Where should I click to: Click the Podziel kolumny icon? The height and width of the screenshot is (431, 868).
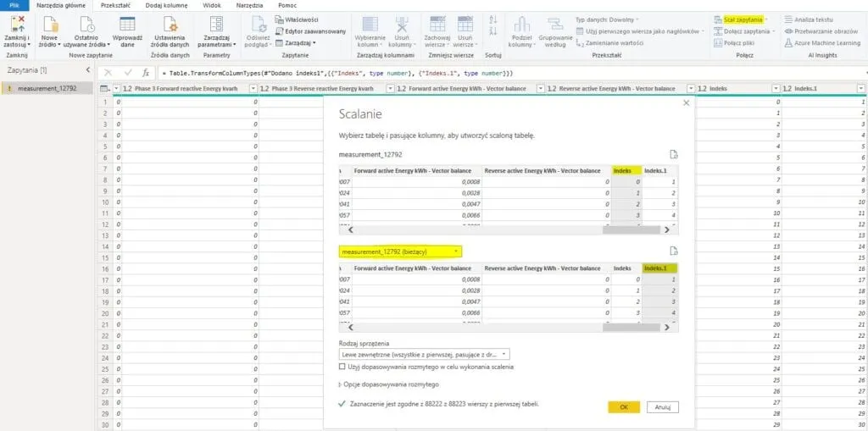point(522,25)
